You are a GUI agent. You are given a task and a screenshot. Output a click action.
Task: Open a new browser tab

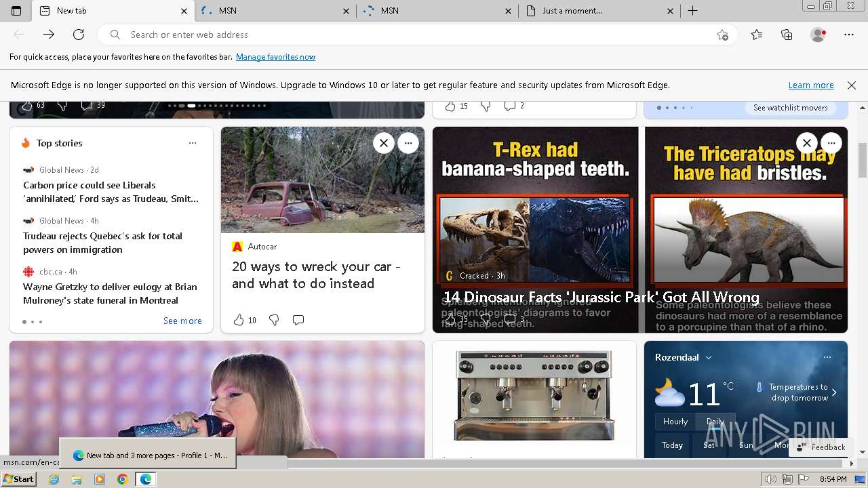pos(692,11)
